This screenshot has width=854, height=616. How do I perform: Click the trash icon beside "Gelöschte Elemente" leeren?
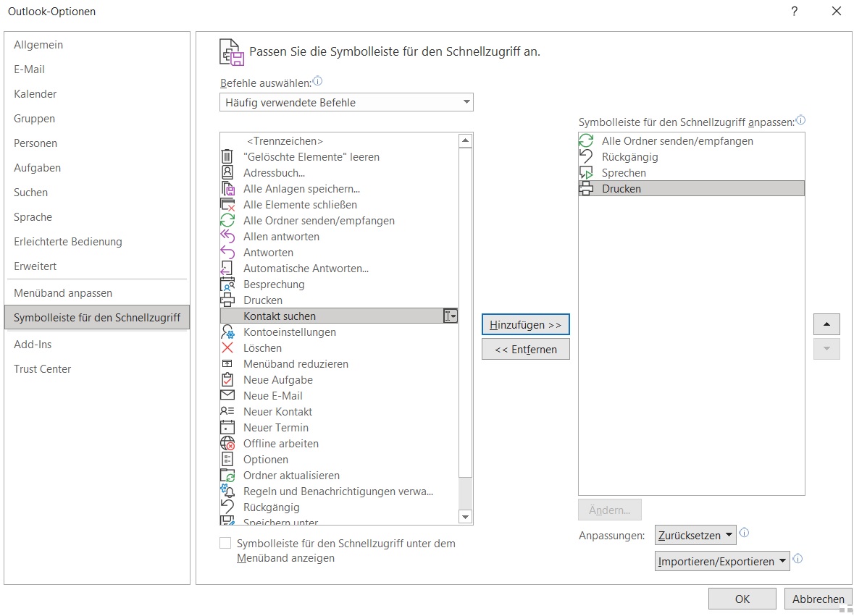tap(227, 157)
